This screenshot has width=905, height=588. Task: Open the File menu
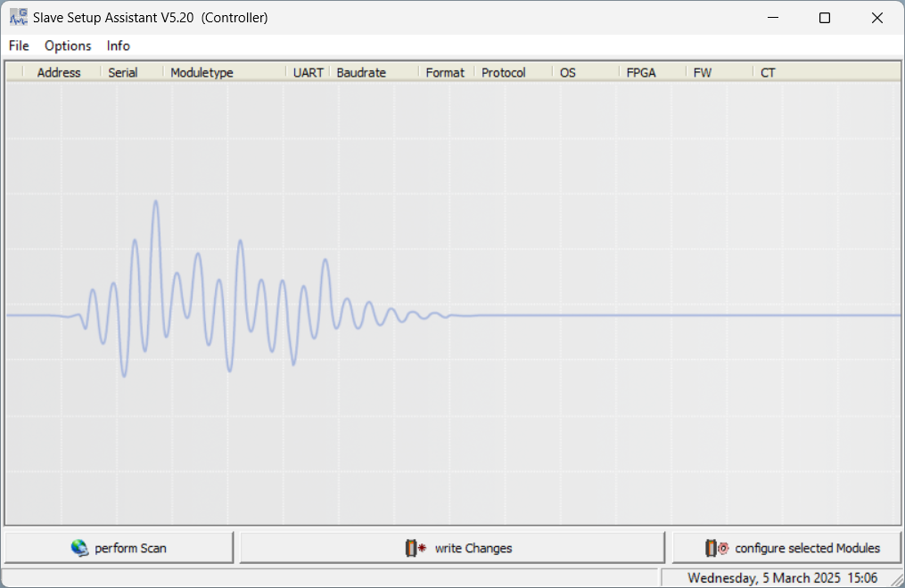pos(18,45)
